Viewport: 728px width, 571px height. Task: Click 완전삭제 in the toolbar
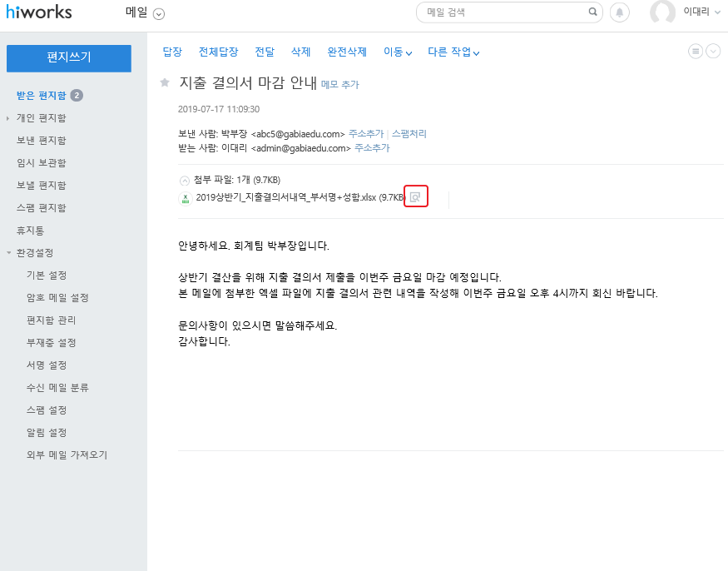[347, 52]
